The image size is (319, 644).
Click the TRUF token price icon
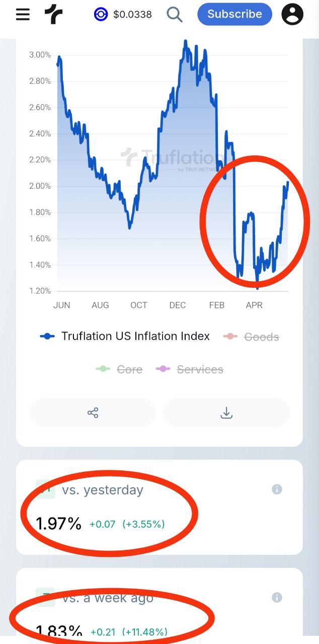pos(101,15)
